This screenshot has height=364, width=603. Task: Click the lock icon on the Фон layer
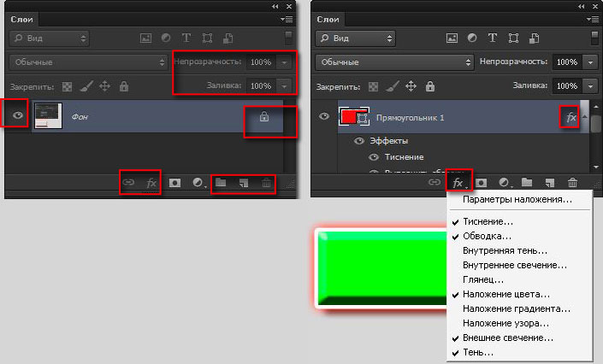coord(263,117)
